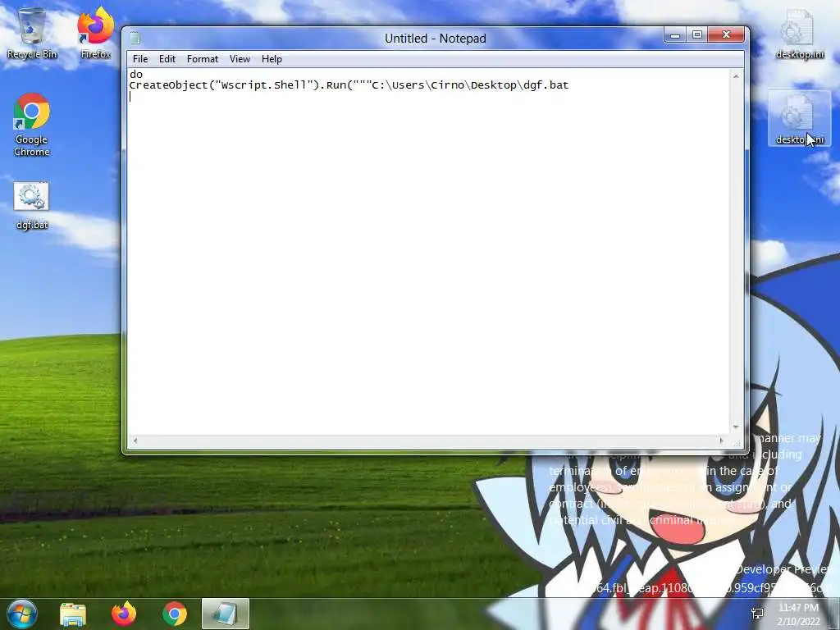Select the highlighted lower desktop.ini icon
Image resolution: width=840 pixels, height=630 pixels.
[799, 118]
